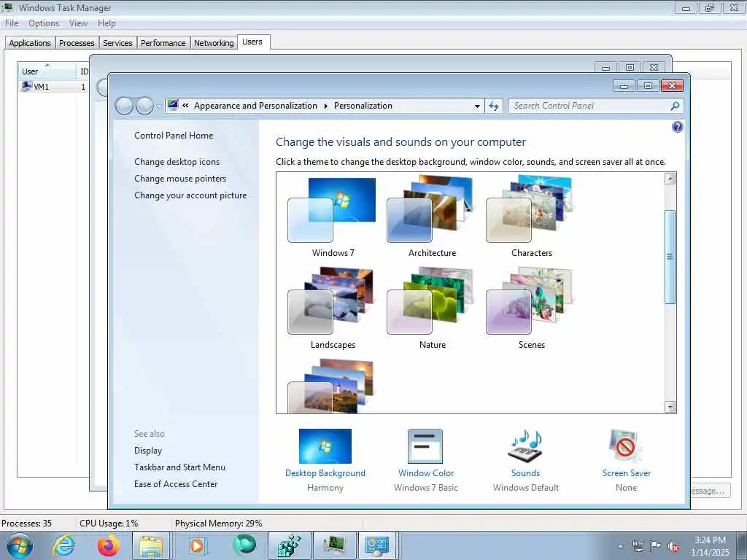Click in the Search Control Panel field
Screen dimensions: 747x560
589,106
